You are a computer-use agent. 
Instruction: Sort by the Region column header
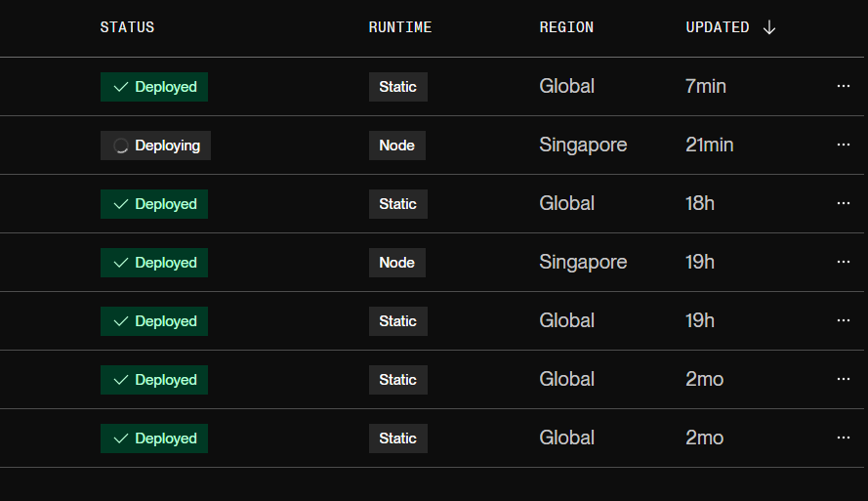(x=566, y=27)
